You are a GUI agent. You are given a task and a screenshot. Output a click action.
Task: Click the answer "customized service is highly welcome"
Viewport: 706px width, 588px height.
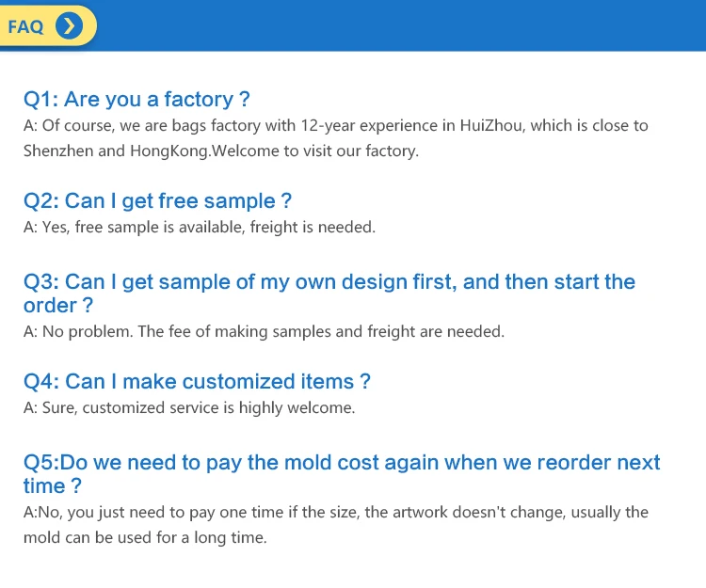(x=188, y=408)
